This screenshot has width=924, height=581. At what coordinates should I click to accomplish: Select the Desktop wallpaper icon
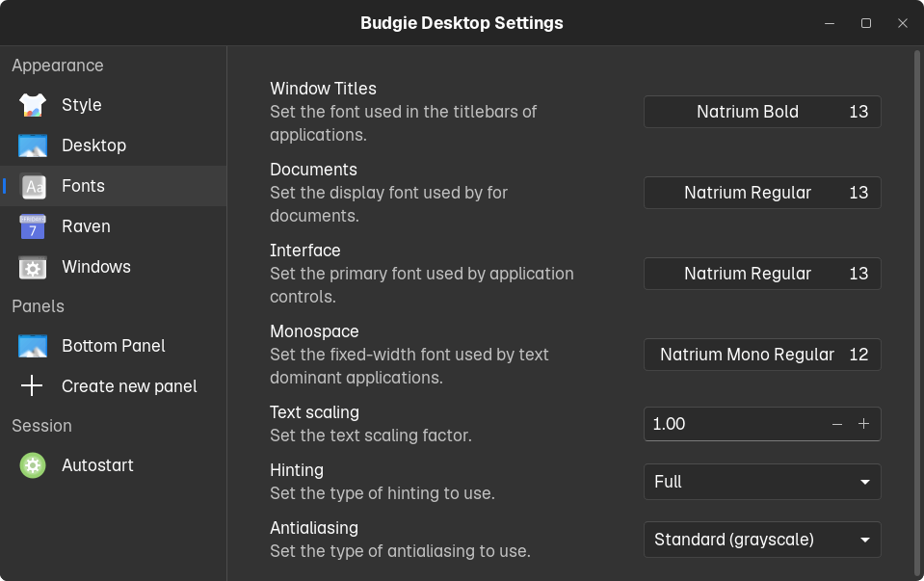click(33, 145)
